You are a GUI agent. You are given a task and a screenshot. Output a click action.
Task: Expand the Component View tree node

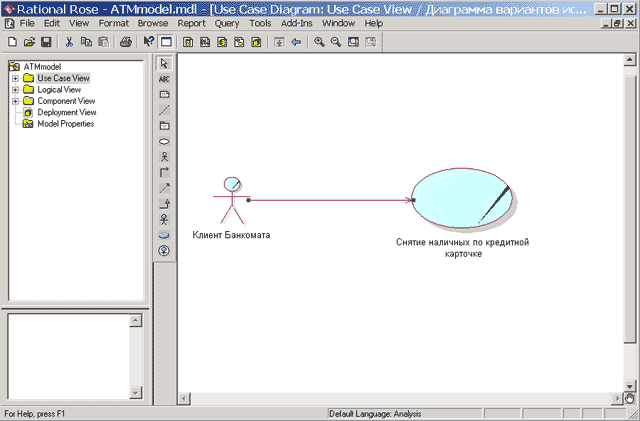(15, 101)
